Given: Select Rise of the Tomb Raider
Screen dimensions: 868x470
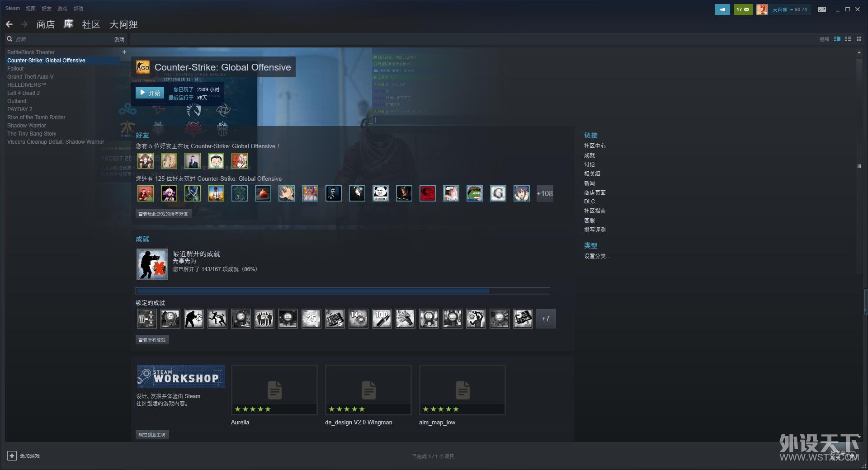Looking at the screenshot, I should [36, 117].
